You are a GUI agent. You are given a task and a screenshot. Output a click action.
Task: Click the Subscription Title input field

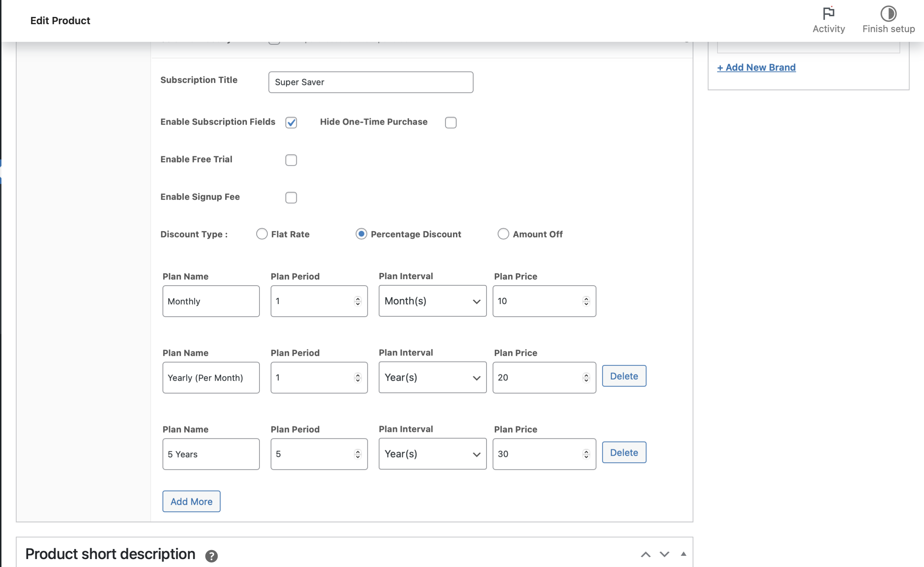click(370, 82)
